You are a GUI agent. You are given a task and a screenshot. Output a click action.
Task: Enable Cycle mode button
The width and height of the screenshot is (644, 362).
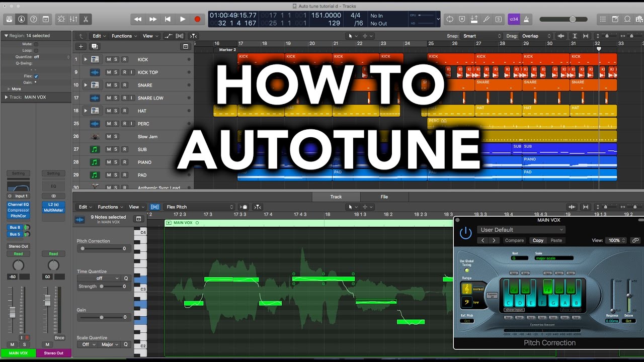450,19
